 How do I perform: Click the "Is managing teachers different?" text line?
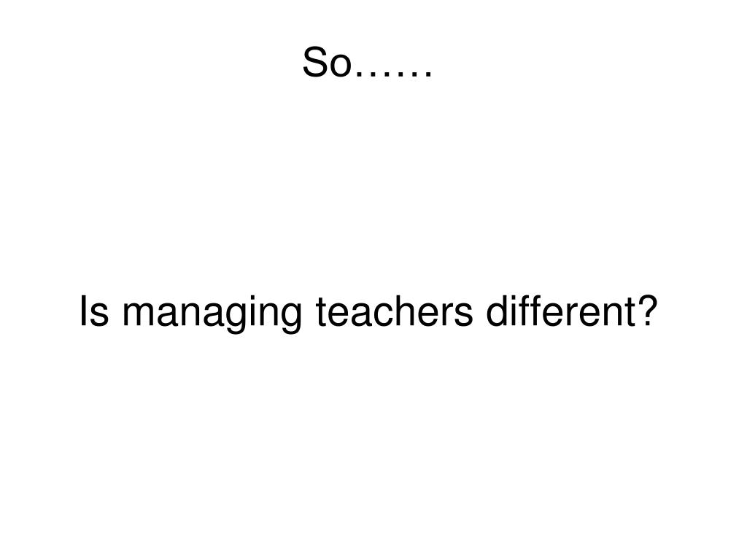tap(368, 314)
